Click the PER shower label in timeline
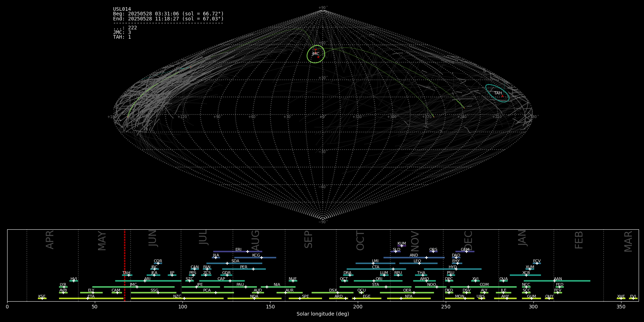644x322 pixels. 244,267
